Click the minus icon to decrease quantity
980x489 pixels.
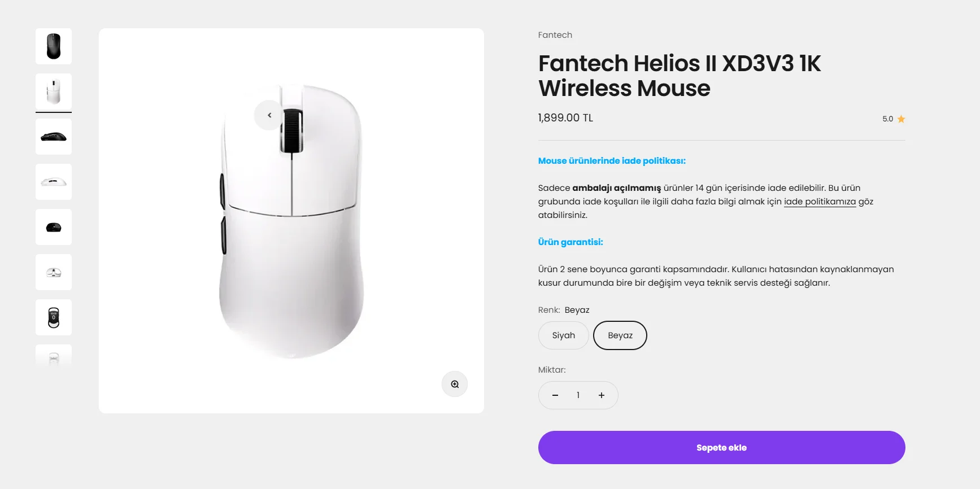click(555, 395)
